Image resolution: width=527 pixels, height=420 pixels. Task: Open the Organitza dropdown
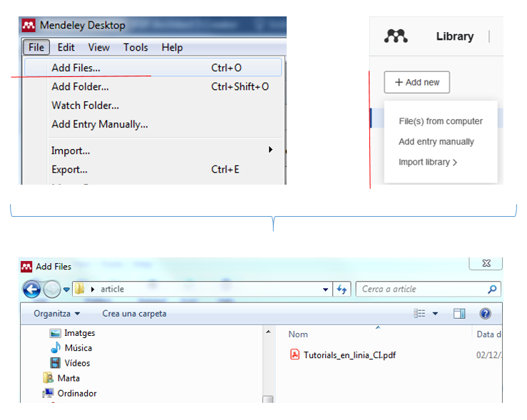point(57,314)
